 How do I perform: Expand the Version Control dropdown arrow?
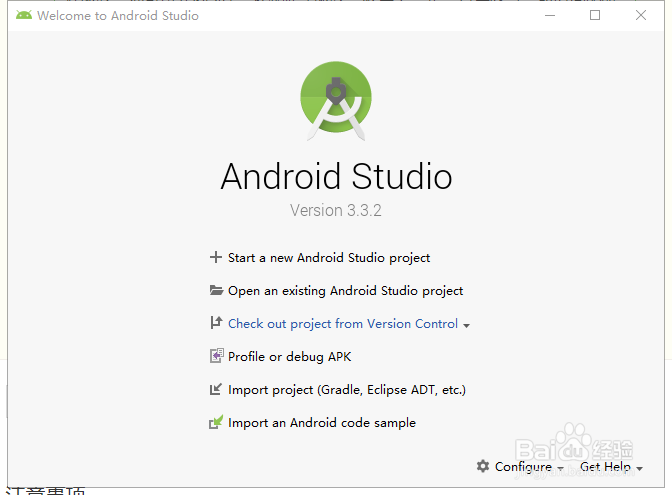[466, 325]
